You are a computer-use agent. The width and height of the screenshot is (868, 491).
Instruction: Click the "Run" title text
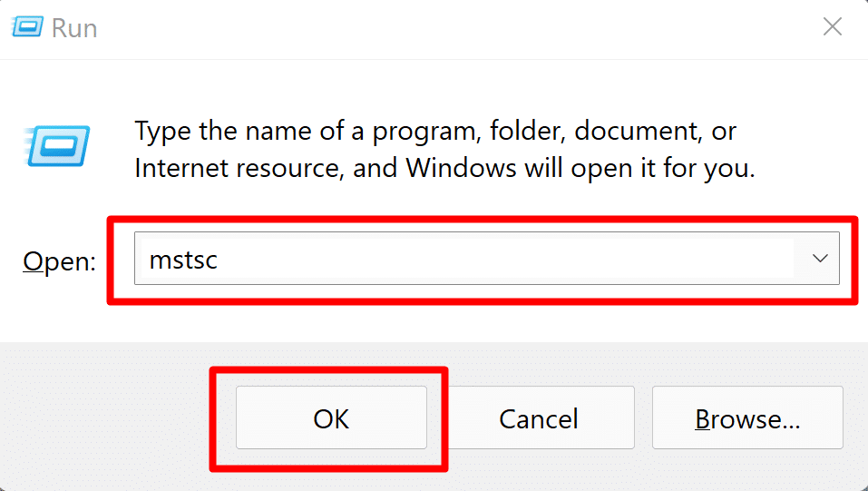point(74,28)
